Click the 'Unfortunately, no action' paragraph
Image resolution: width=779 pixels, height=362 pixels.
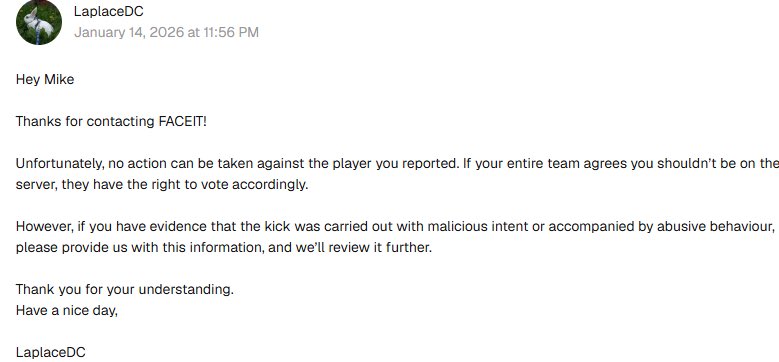[397, 174]
